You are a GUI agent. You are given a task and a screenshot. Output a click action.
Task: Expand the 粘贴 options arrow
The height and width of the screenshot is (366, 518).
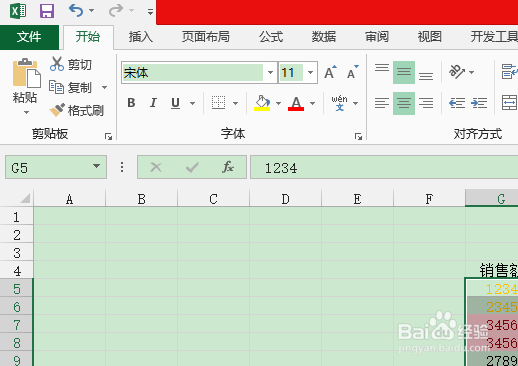(x=26, y=112)
